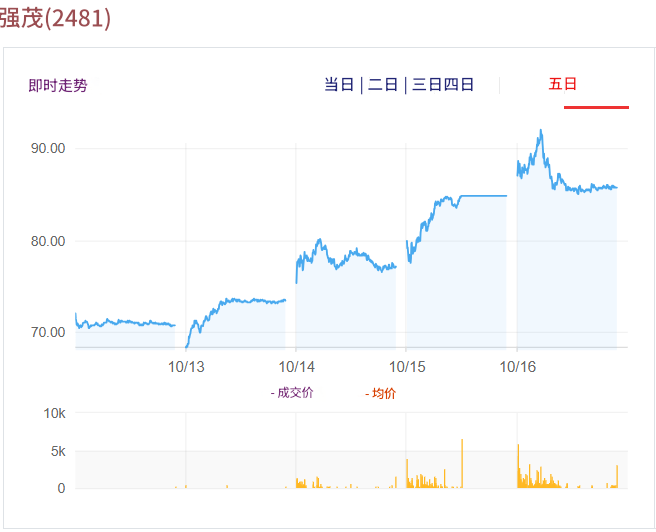Select the 二日 time range tab
Image resolution: width=656 pixels, height=532 pixels.
pos(383,85)
